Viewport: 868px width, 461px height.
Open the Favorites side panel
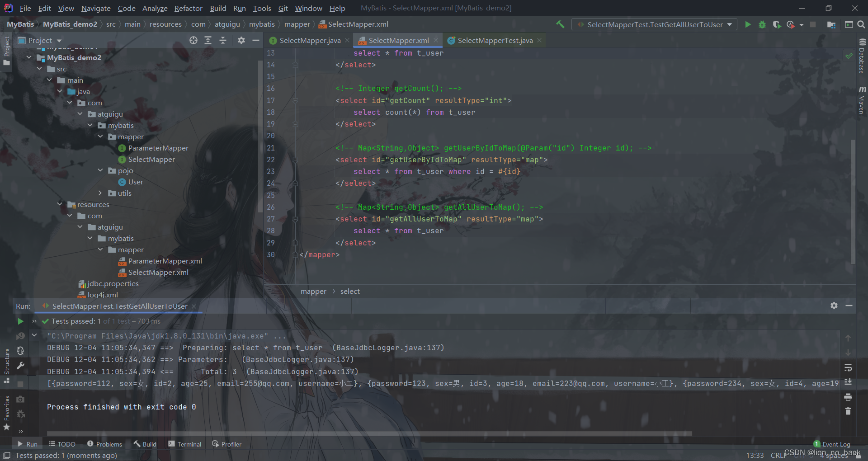[7, 413]
